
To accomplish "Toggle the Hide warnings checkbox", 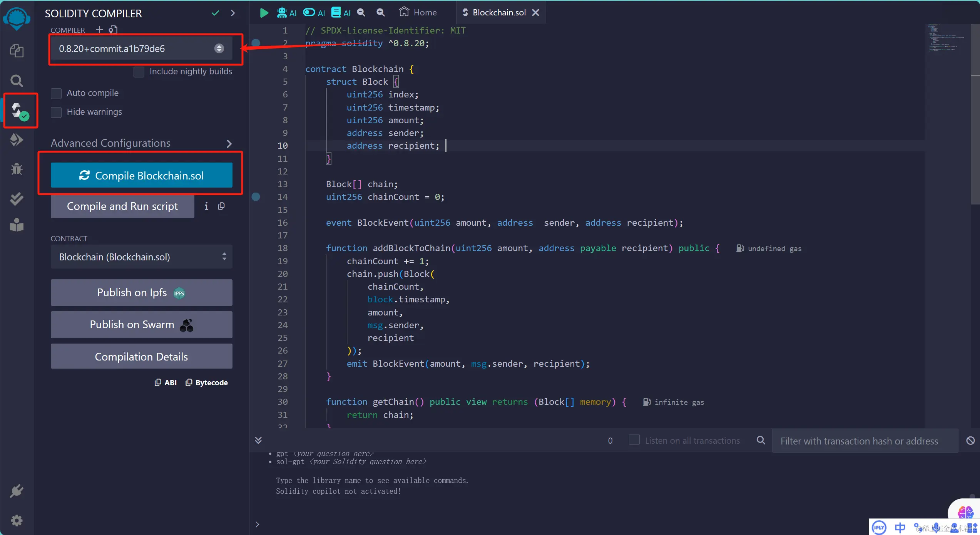I will 56,112.
